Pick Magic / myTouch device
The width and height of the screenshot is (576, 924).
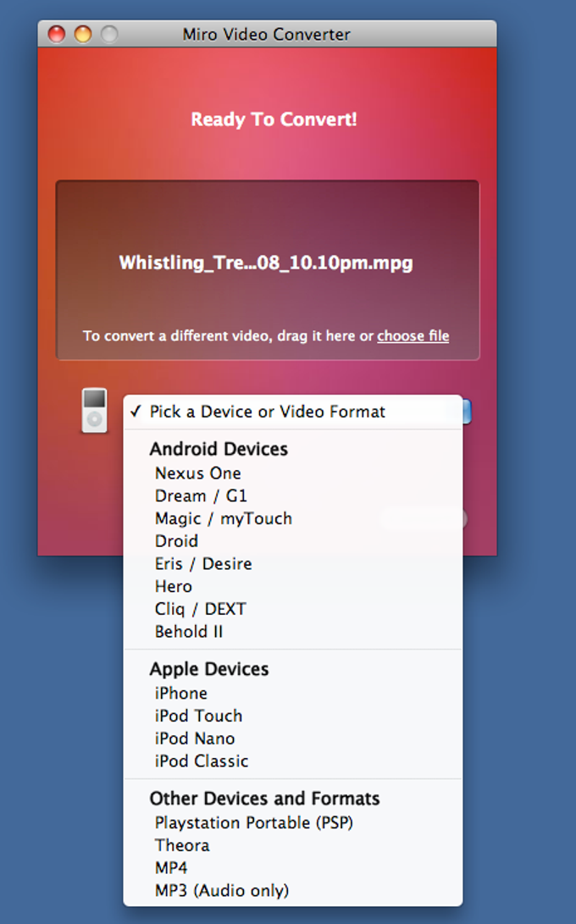coord(293,518)
